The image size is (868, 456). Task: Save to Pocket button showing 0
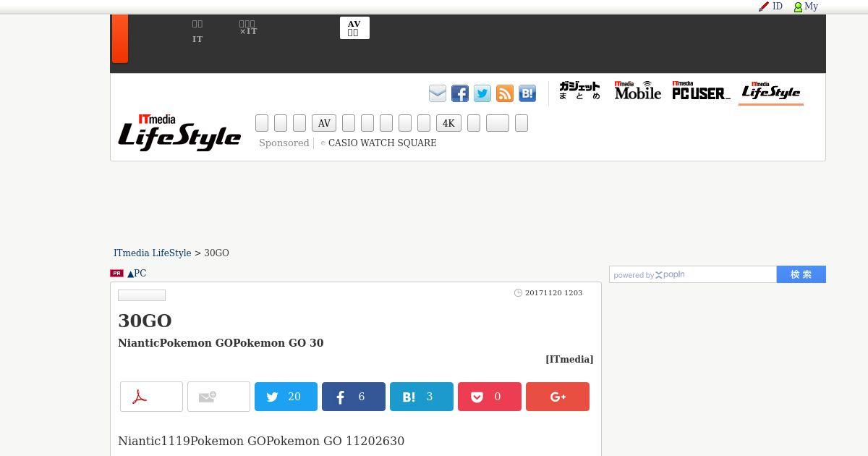[490, 397]
